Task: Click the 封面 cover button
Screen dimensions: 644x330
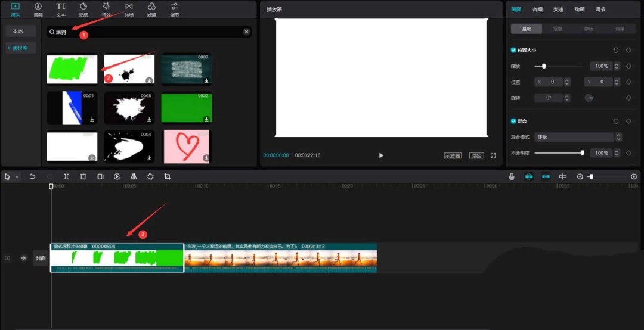Action: [x=41, y=258]
